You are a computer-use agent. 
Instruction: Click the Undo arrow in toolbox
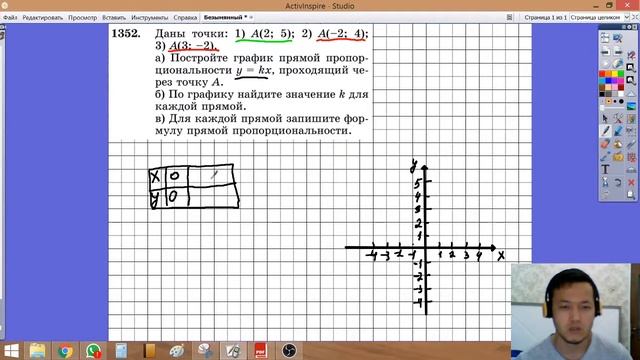pyautogui.click(x=617, y=182)
